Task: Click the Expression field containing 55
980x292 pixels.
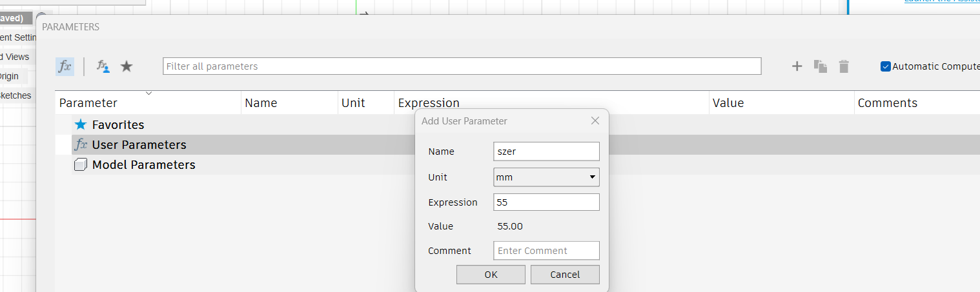Action: tap(546, 202)
